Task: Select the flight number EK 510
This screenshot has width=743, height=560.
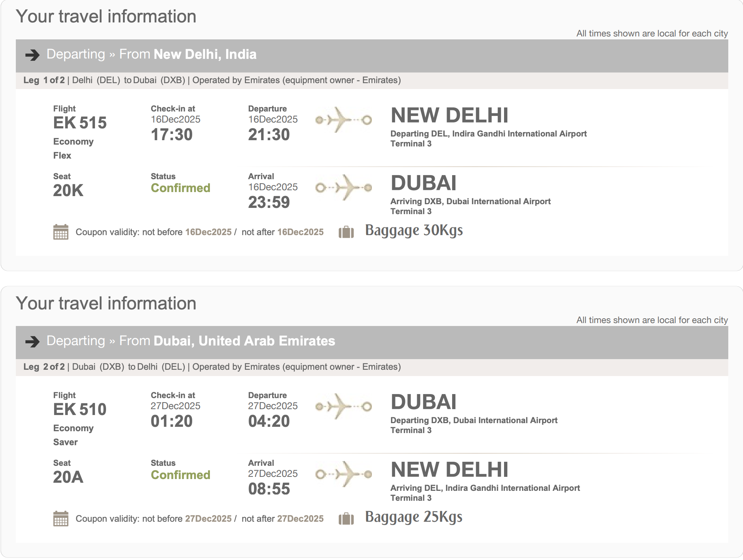Action: coord(80,410)
